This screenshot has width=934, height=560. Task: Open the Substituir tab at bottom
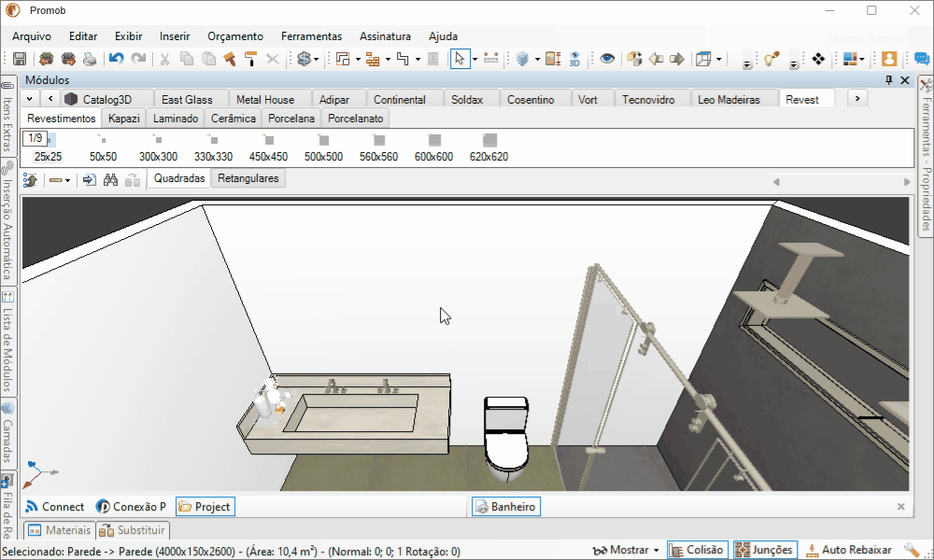click(x=133, y=530)
